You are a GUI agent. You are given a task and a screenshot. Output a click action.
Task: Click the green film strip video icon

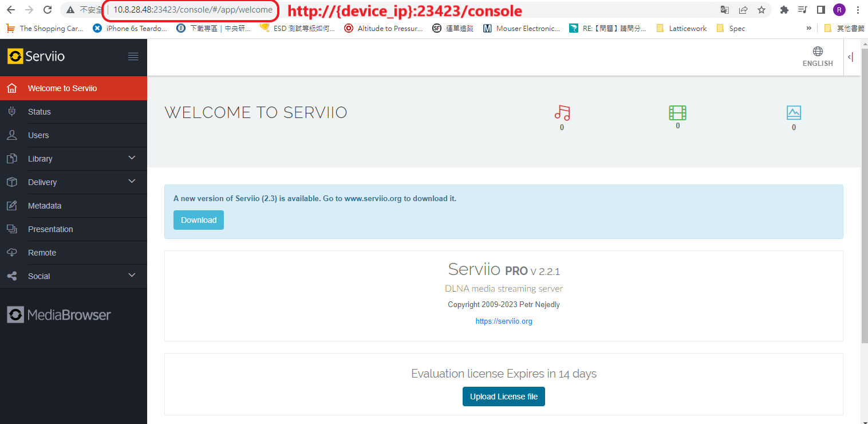point(678,113)
